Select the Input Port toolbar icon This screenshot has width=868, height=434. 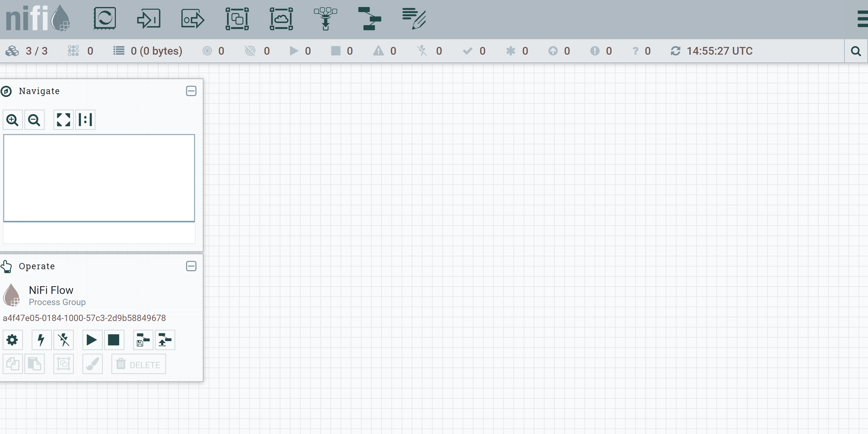(149, 19)
